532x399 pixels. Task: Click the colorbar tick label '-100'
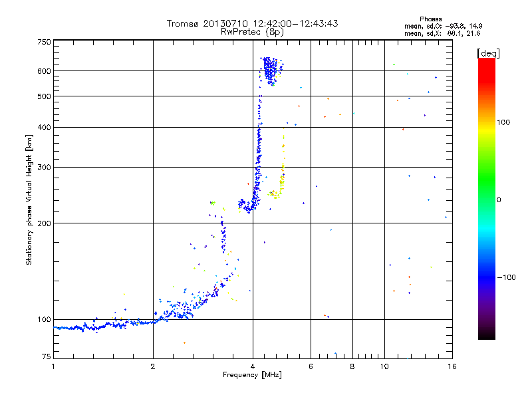(x=506, y=277)
